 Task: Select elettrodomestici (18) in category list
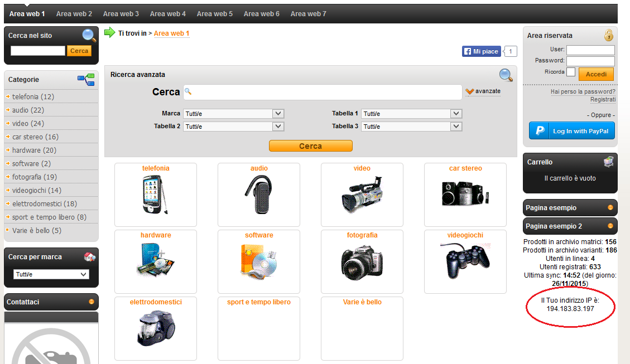pos(45,203)
